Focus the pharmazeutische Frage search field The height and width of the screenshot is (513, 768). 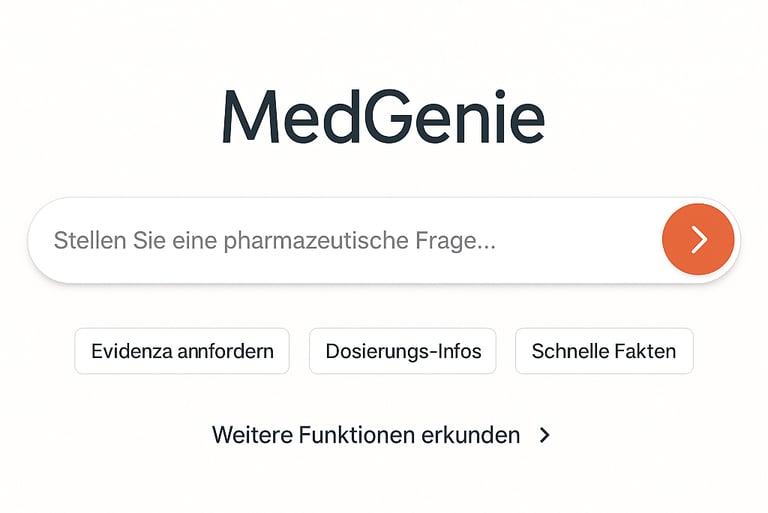(x=340, y=240)
